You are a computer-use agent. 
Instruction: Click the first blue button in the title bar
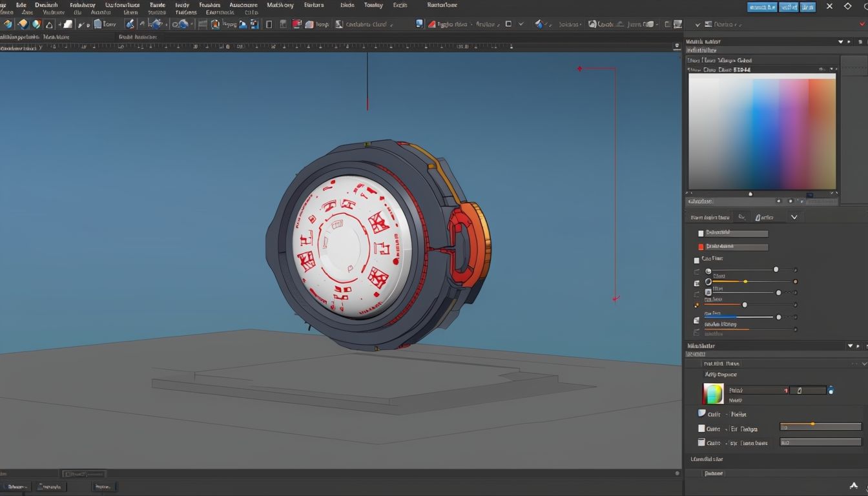point(762,6)
